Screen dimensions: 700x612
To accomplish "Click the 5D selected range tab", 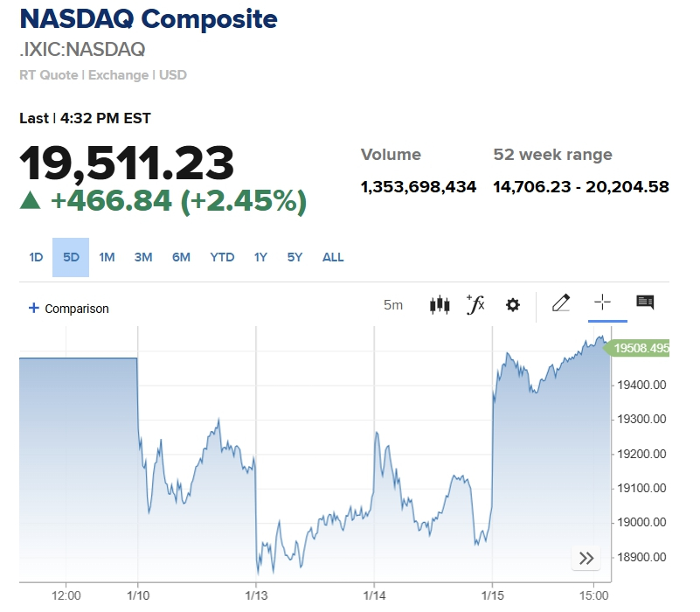I will click(x=71, y=257).
